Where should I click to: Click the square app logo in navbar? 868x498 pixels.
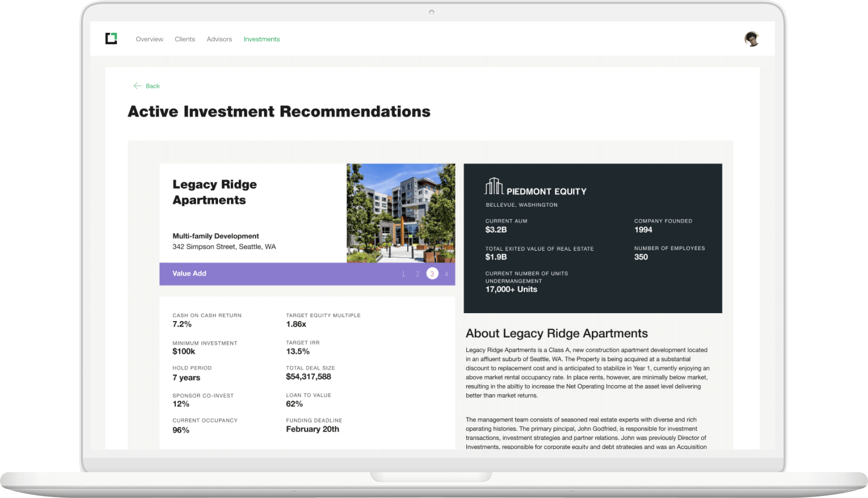[x=111, y=38]
